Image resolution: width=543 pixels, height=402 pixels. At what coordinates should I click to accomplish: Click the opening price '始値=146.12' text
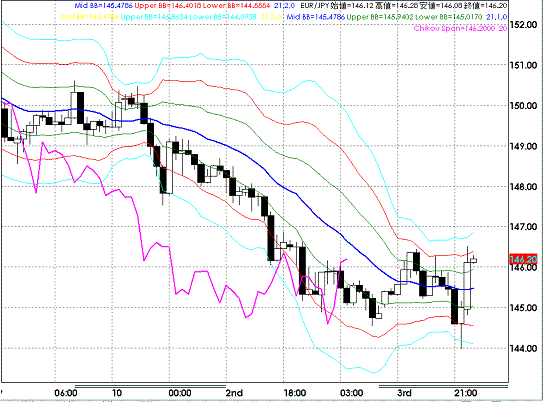(x=351, y=6)
